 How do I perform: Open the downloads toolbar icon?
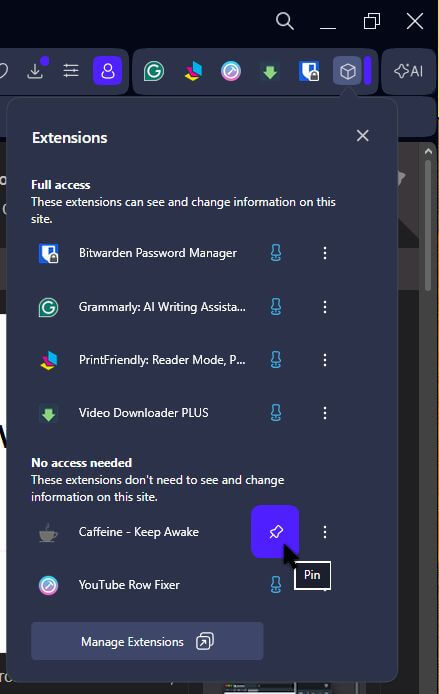click(x=36, y=69)
